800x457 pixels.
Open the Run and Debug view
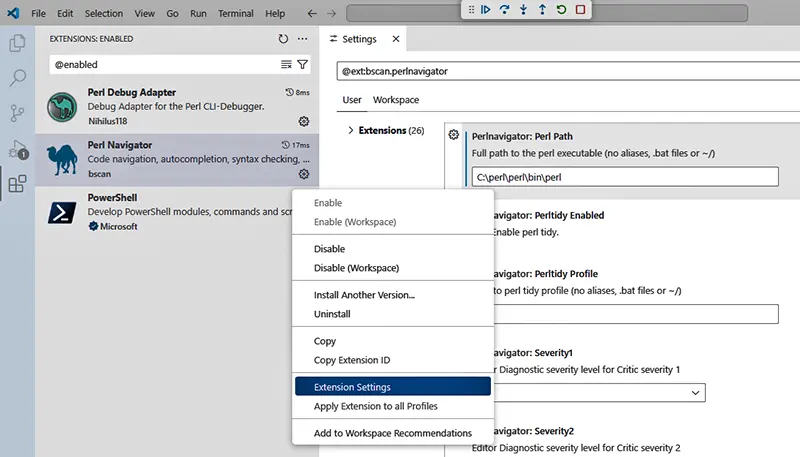[x=18, y=149]
